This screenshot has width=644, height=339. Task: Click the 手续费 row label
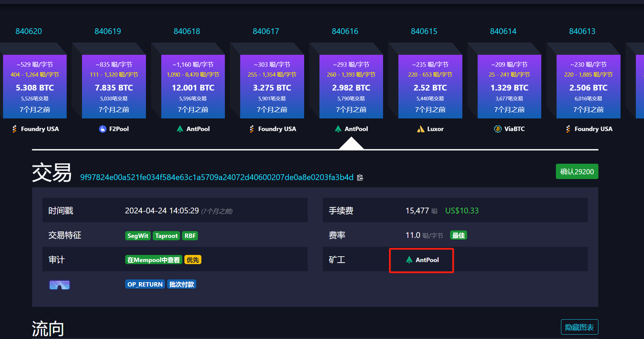pyautogui.click(x=341, y=211)
